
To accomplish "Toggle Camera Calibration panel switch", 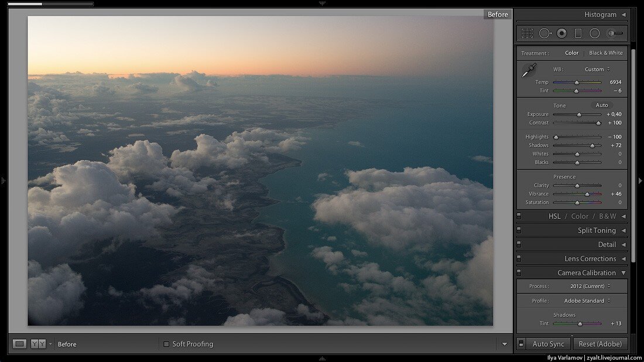I will click(x=519, y=272).
